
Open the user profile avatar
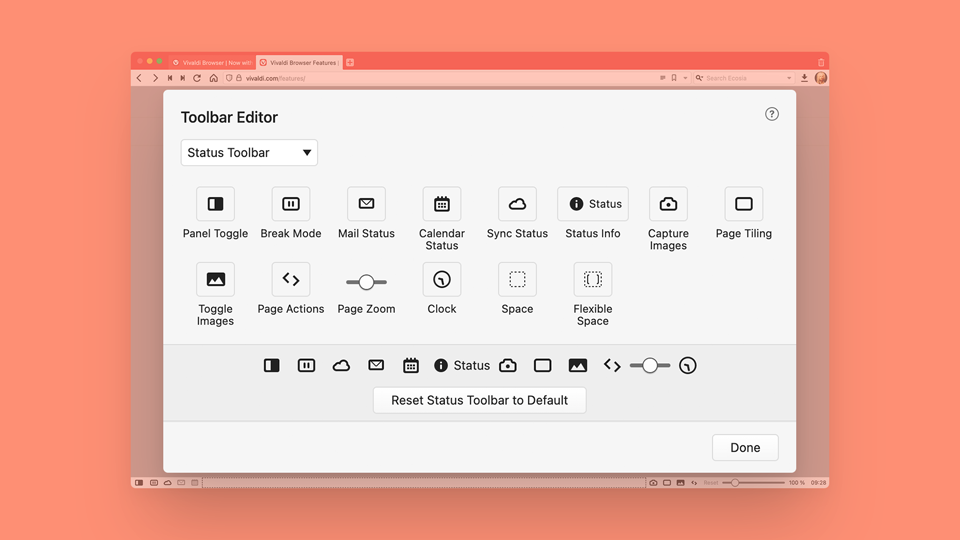coord(821,78)
